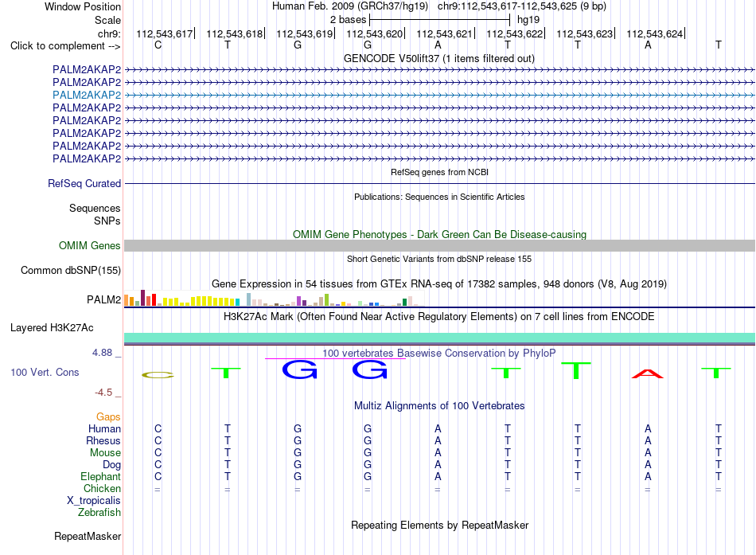This screenshot has height=555, width=756.
Task: Click the Zebrafish species label
Action: (x=99, y=512)
